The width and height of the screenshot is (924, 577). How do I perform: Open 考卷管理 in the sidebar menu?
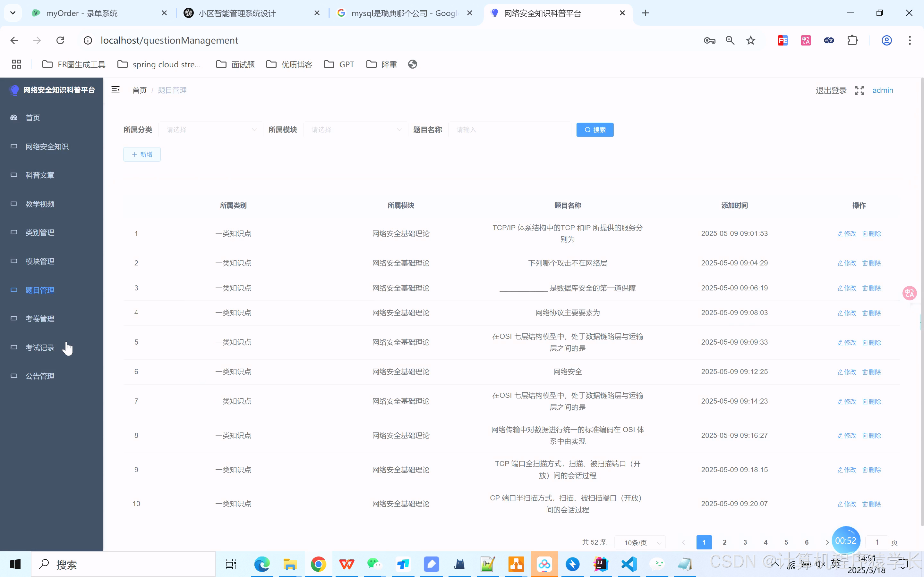pyautogui.click(x=40, y=319)
